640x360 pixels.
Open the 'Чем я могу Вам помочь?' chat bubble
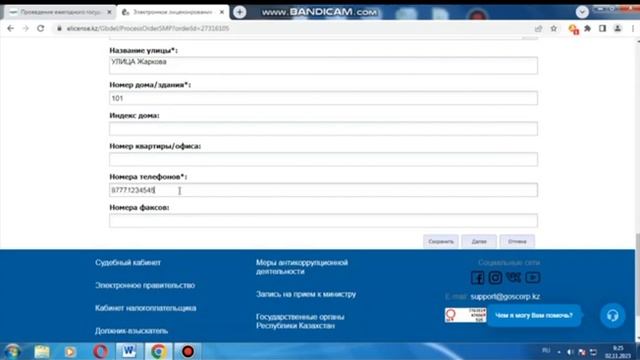[x=534, y=316]
